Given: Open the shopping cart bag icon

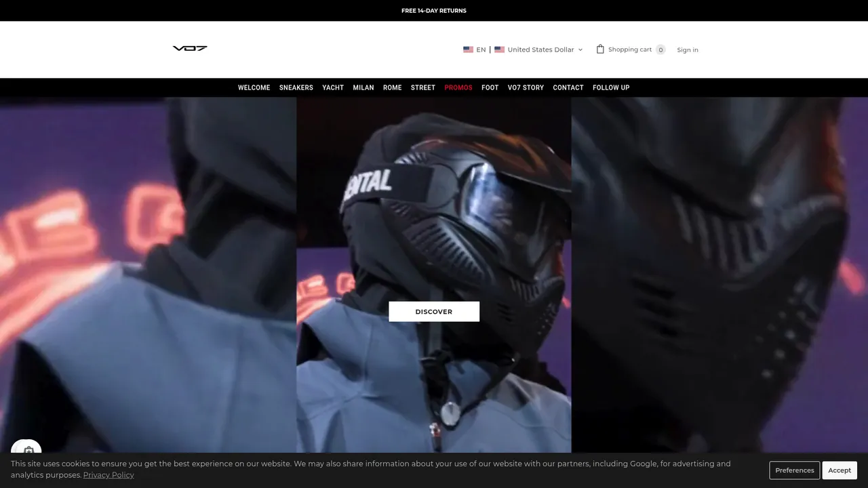Looking at the screenshot, I should click(x=600, y=49).
